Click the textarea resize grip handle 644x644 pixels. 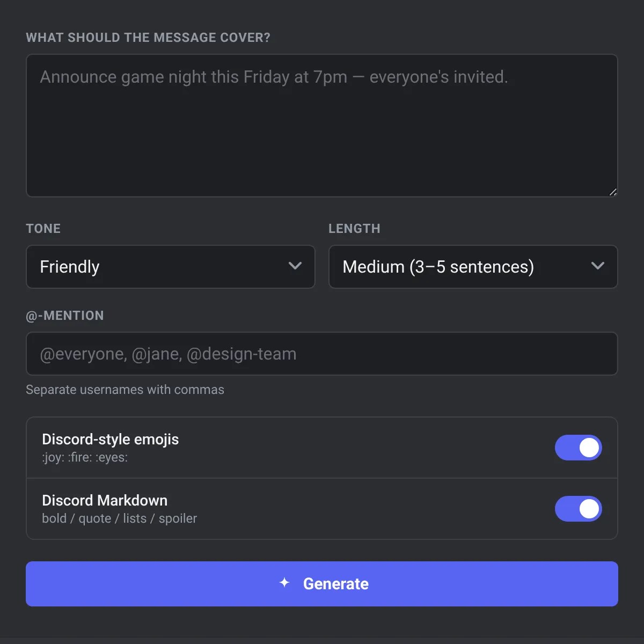point(613,192)
